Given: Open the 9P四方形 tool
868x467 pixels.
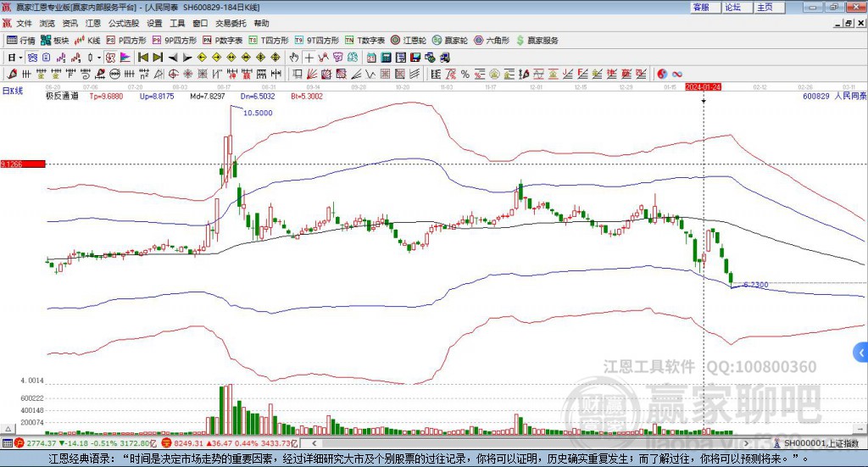Looking at the screenshot, I should point(175,41).
